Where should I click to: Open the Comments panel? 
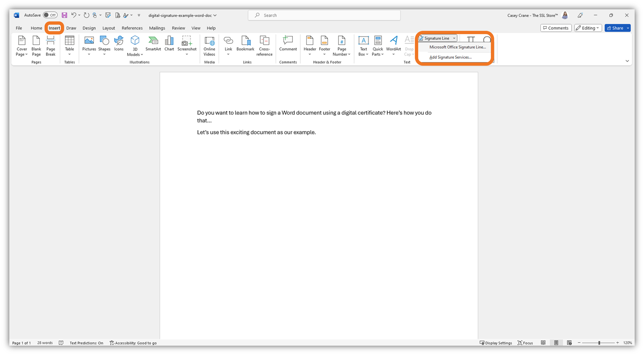pos(556,28)
